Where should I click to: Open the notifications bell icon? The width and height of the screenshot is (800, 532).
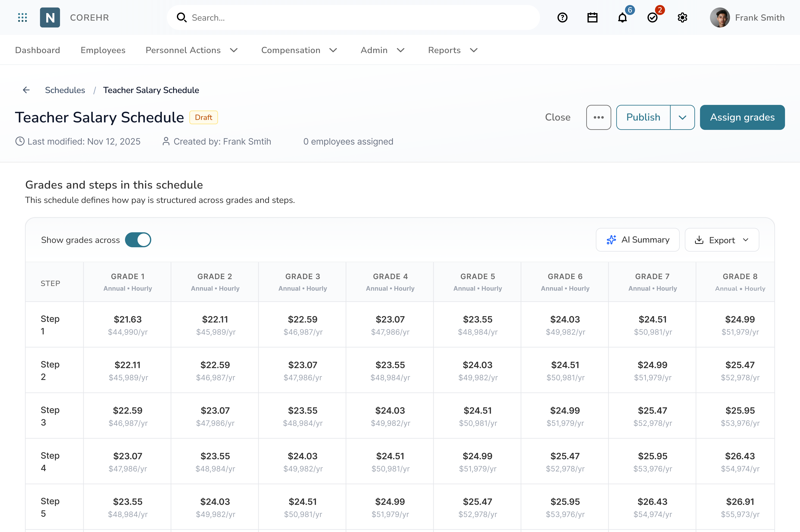[x=622, y=17]
